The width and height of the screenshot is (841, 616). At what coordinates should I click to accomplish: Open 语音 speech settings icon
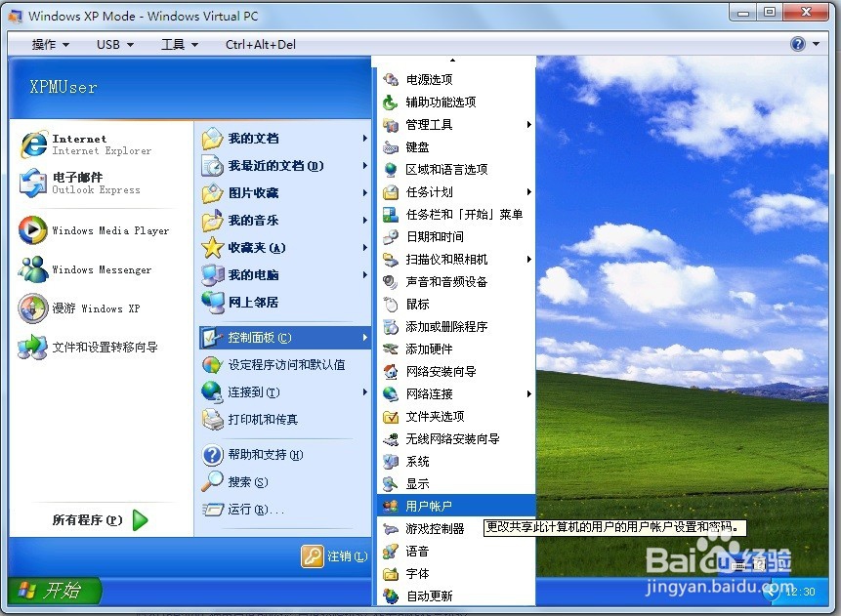[x=391, y=552]
